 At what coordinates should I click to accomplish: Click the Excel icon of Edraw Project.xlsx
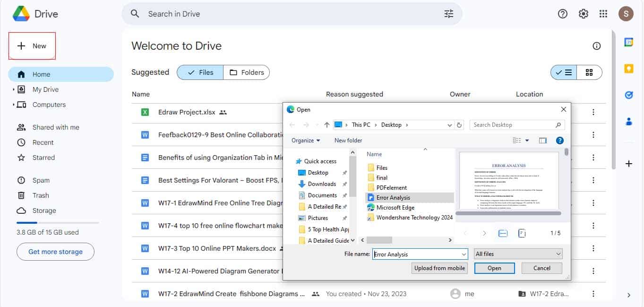(145, 112)
